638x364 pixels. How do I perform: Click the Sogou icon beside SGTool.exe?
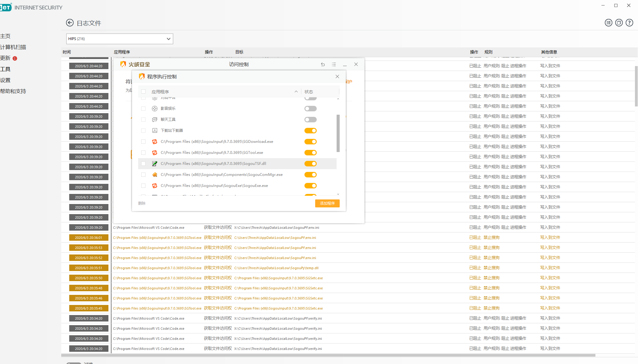pyautogui.click(x=155, y=153)
